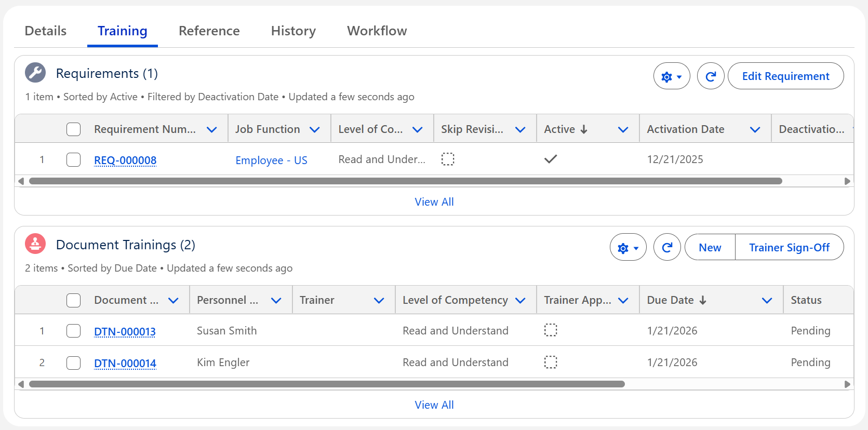Screen dimensions: 868x430
Task: Click the Document Trainings stamp icon
Action: point(35,244)
